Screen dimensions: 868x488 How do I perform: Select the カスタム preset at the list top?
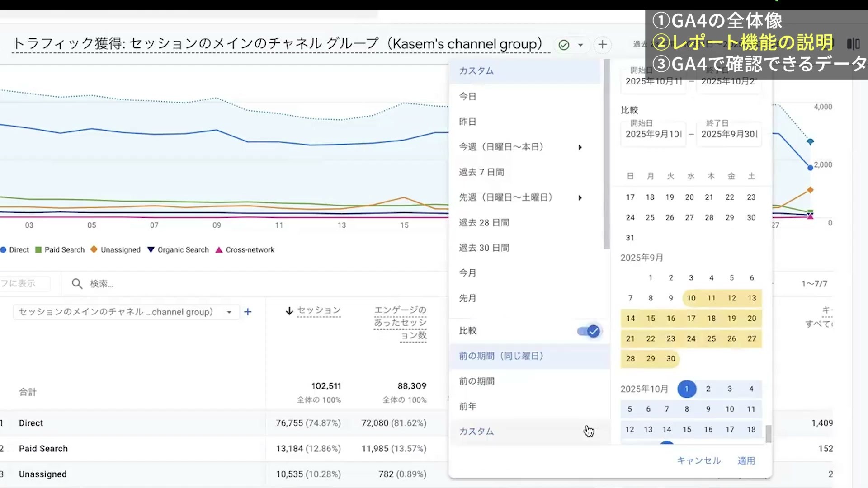[525, 71]
